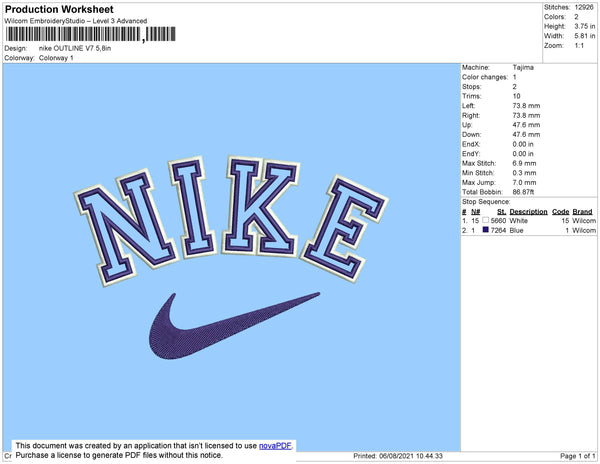Click the Up value '47.6 mm'
The image size is (600, 464).
coord(526,125)
